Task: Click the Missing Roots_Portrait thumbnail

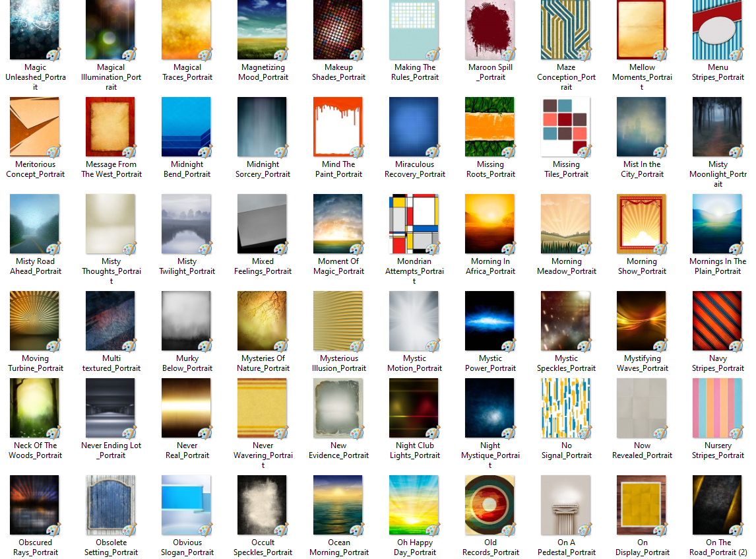Action: point(490,127)
